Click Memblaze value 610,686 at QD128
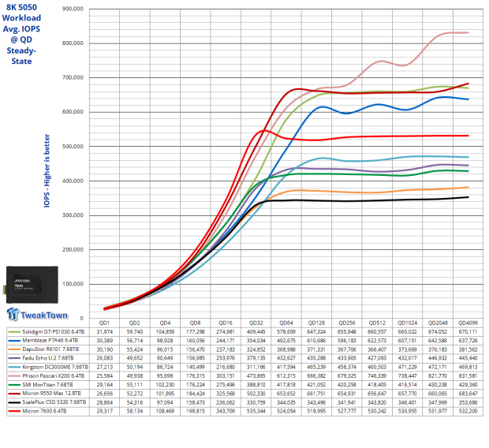The image size is (489, 448). [316, 341]
